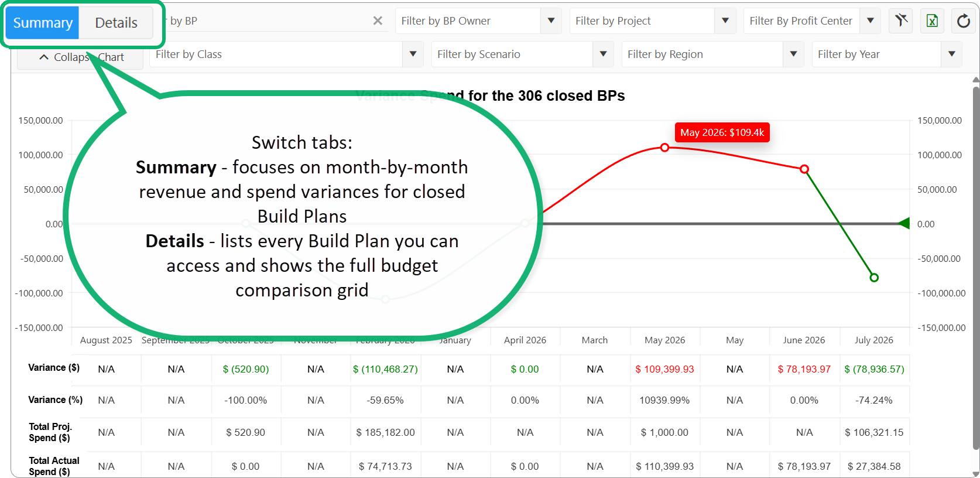Image resolution: width=980 pixels, height=478 pixels.
Task: Expand the Filter by Region dropdown
Action: tap(793, 54)
